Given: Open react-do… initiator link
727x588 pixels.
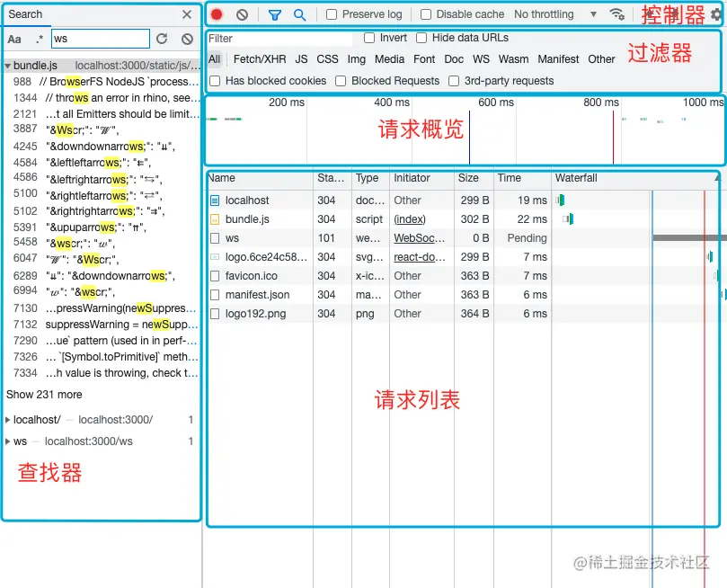Looking at the screenshot, I should (420, 257).
